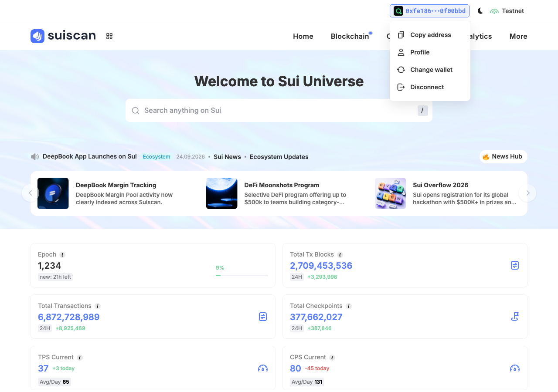Click the Total Checkpoints value 377,662,027
The image size is (558, 392).
point(316,317)
